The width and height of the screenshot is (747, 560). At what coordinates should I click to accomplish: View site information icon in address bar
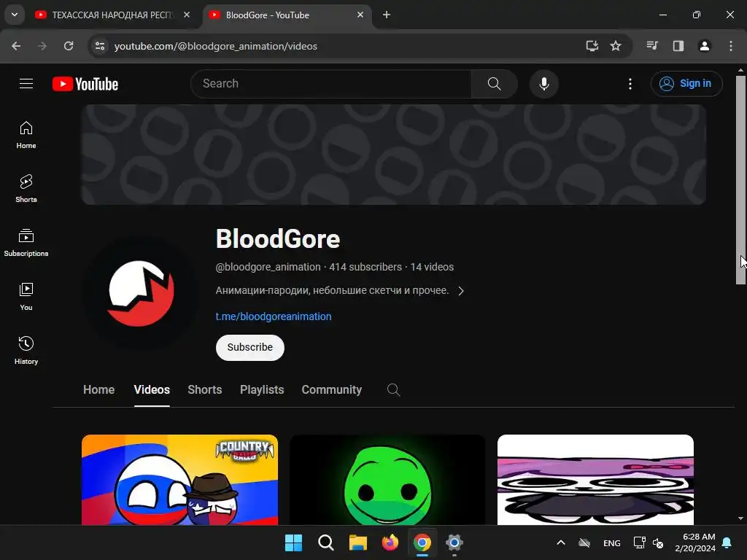(100, 46)
